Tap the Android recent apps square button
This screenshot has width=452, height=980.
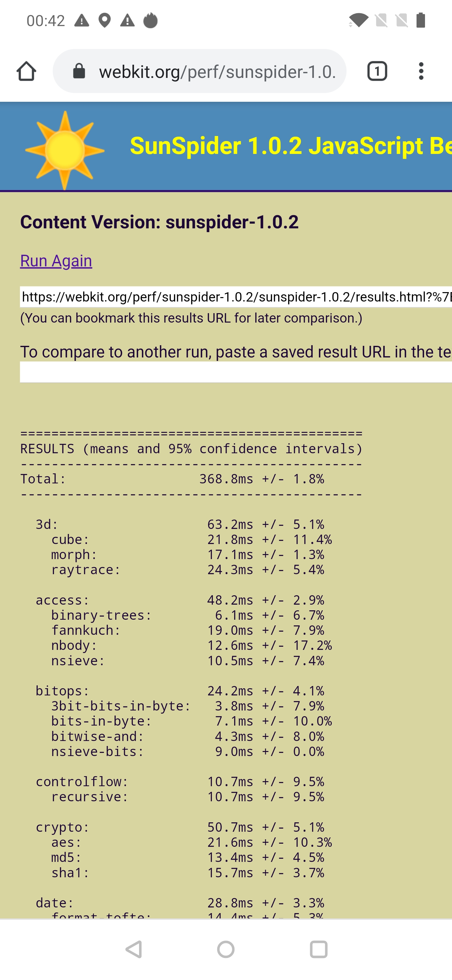tap(318, 949)
